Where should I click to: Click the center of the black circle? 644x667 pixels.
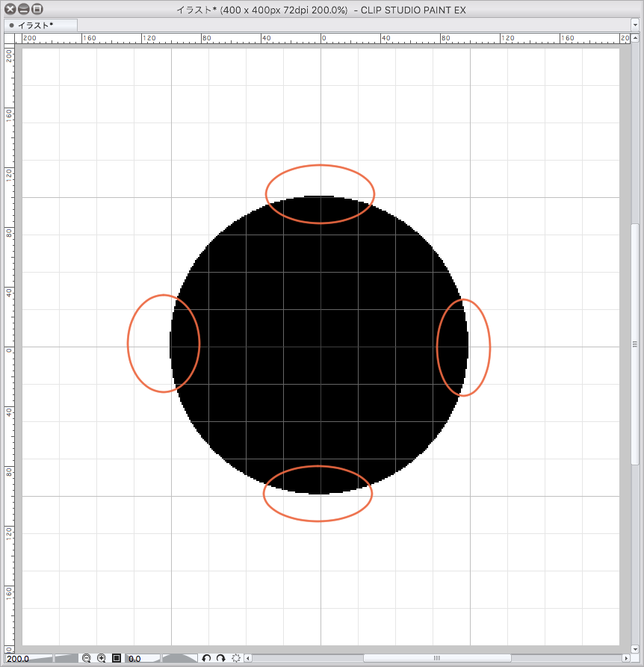[x=320, y=346]
